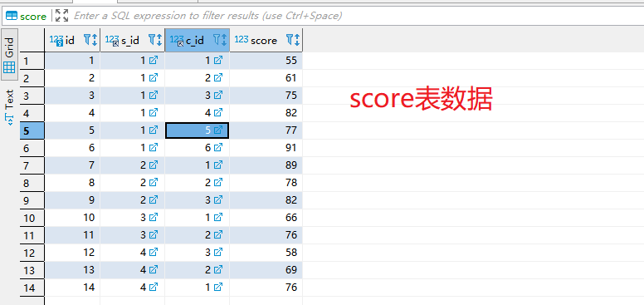644x305 pixels.
Task: Select row number 10 header
Action: click(32, 218)
